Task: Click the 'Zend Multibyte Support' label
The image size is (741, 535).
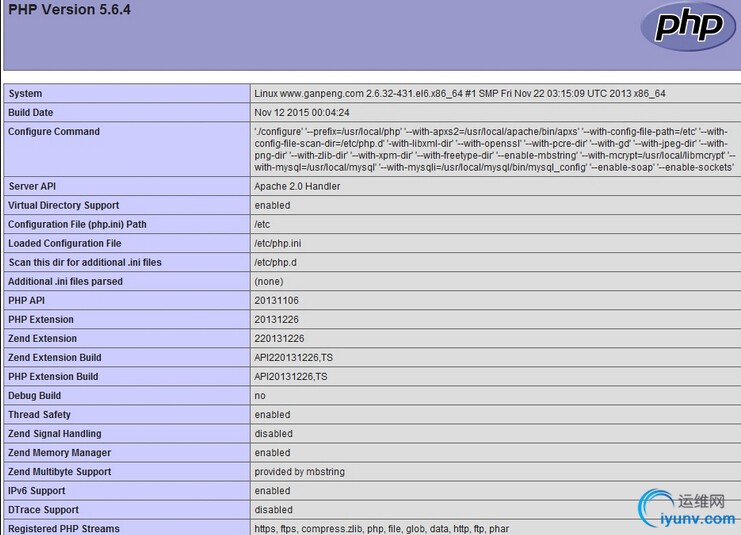Action: click(60, 472)
